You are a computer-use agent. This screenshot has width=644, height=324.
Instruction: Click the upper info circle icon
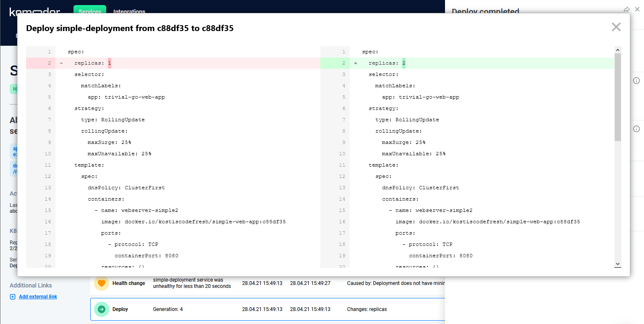pos(636,81)
